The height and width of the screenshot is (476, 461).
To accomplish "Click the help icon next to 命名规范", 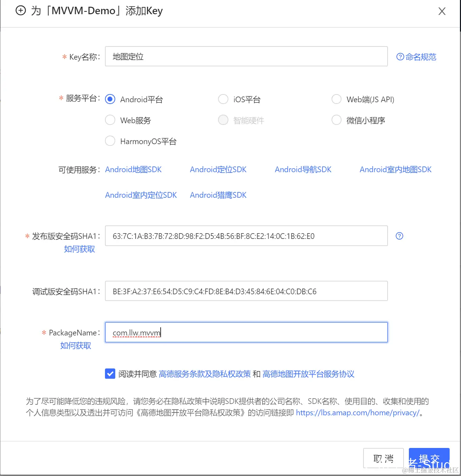I will click(x=400, y=56).
